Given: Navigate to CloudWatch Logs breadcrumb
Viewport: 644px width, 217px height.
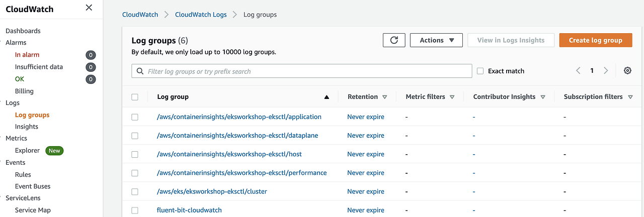Looking at the screenshot, I should pos(201,15).
